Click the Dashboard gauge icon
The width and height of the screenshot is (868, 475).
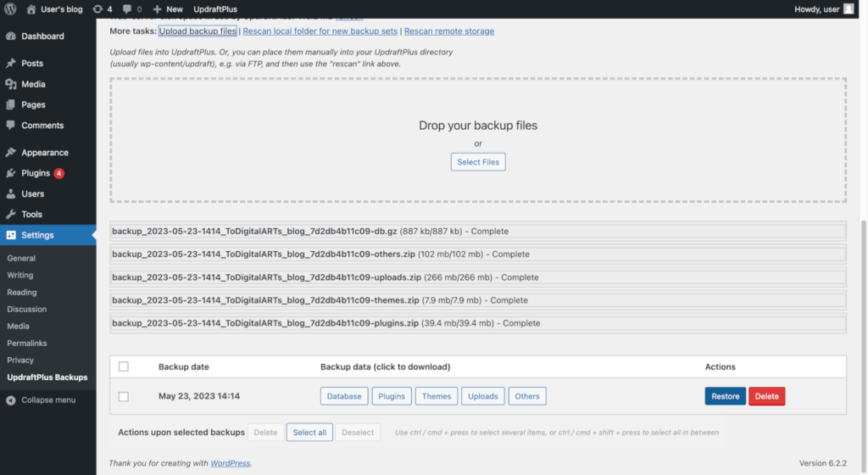[x=10, y=36]
